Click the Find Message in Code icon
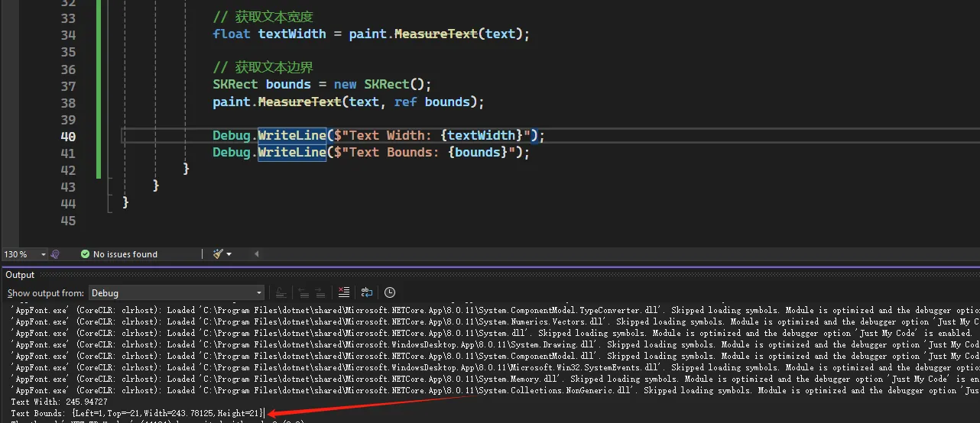This screenshot has height=423, width=980. click(281, 292)
